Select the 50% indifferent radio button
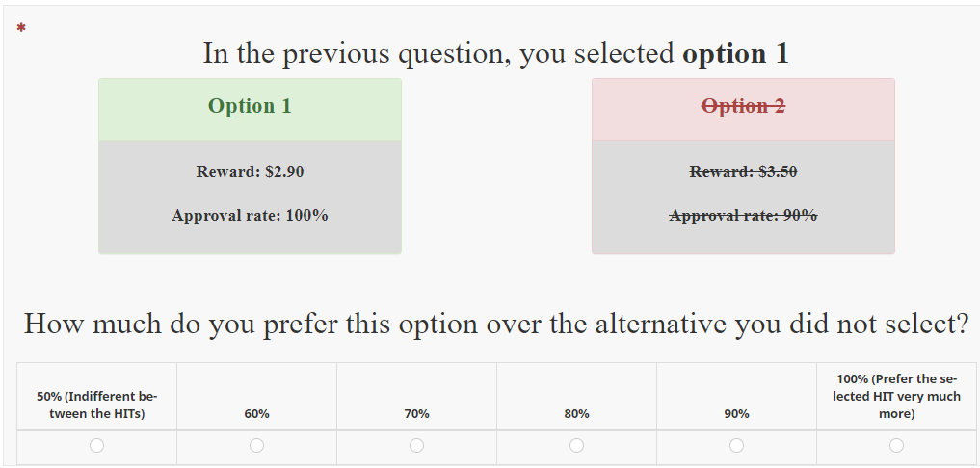The height and width of the screenshot is (468, 980). 96,445
